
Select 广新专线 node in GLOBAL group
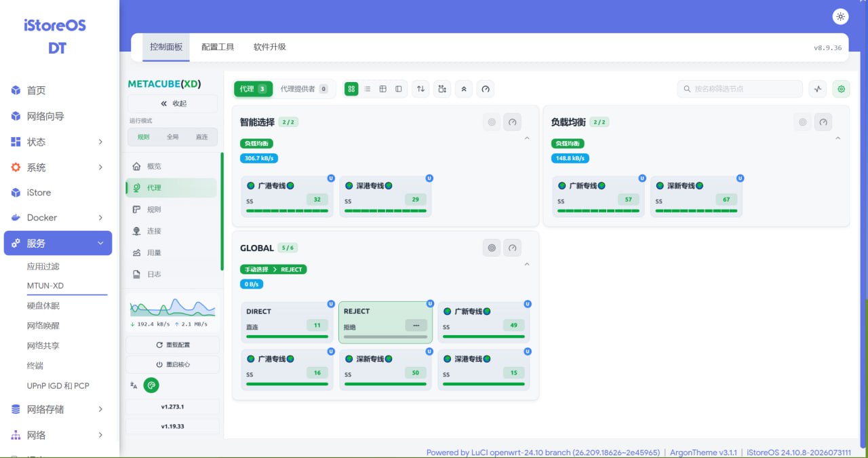[x=484, y=322]
